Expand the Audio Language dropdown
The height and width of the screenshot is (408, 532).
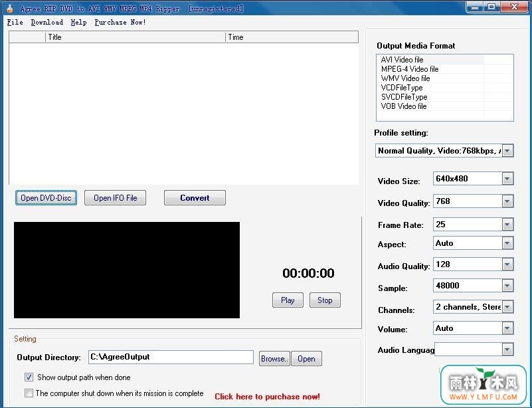[x=507, y=350]
